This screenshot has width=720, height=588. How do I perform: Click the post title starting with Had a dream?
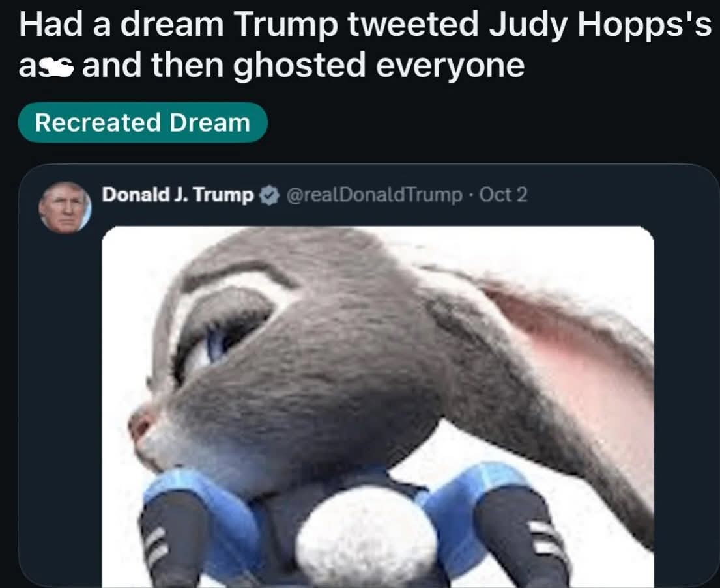coord(365,44)
